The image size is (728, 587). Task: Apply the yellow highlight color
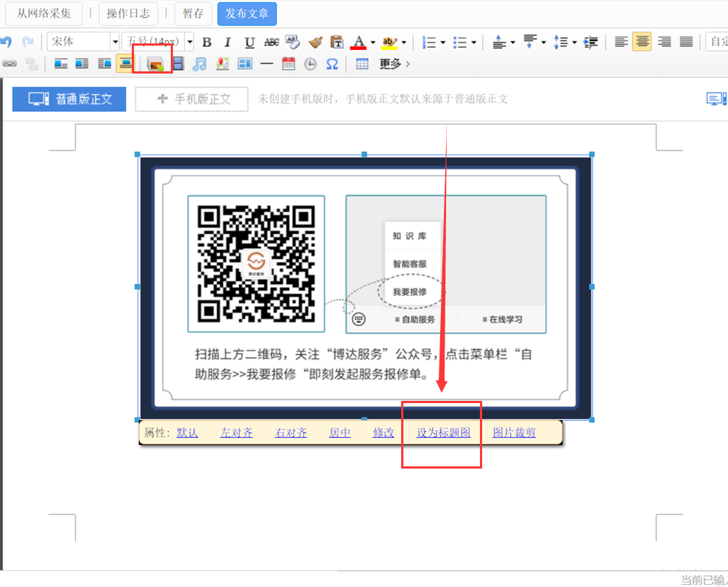[389, 42]
